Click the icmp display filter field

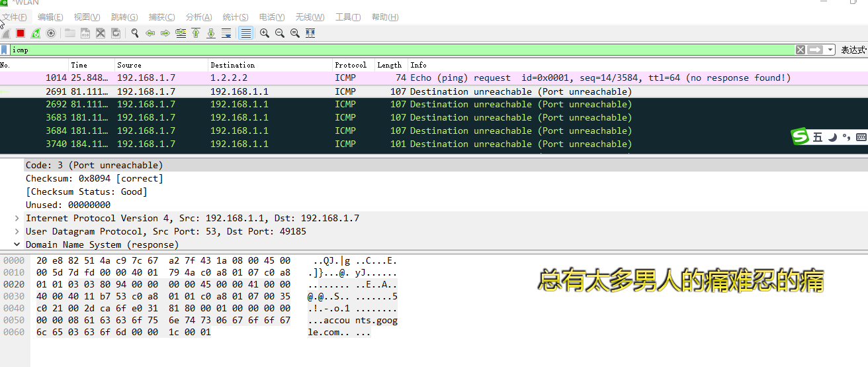(x=402, y=50)
